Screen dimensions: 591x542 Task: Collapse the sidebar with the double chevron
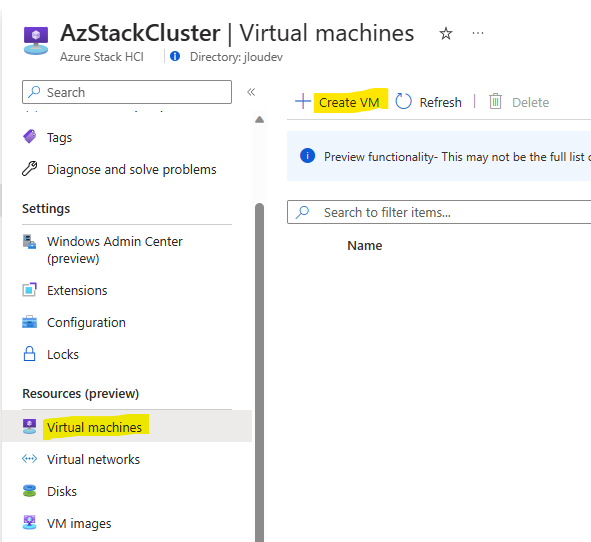tap(251, 92)
